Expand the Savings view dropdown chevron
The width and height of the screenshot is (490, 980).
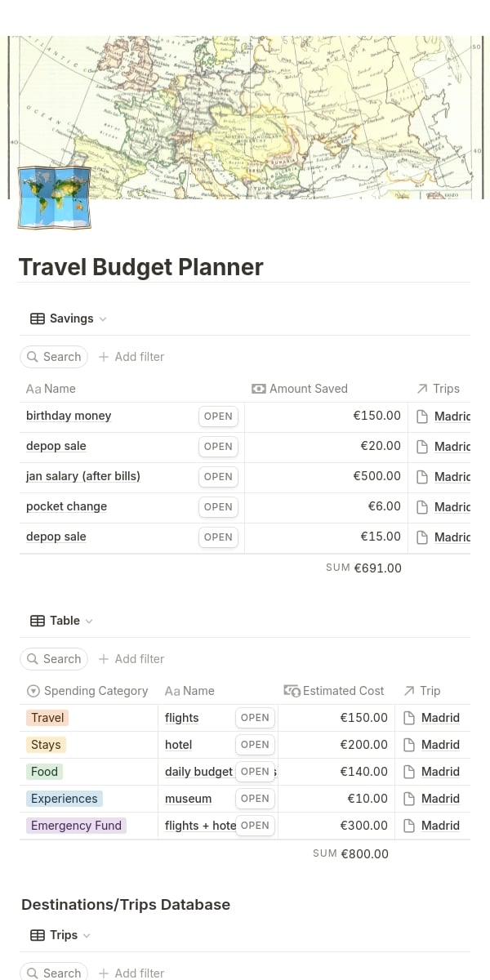coord(103,319)
